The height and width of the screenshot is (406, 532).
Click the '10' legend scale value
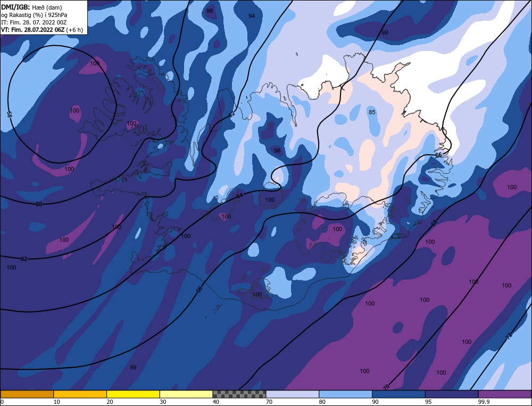pos(57,402)
